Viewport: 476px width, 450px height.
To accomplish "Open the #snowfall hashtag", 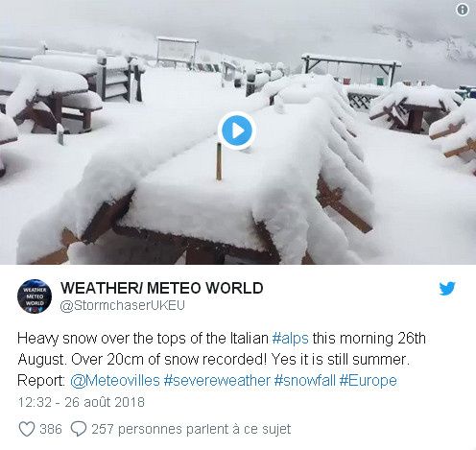I will coord(305,381).
